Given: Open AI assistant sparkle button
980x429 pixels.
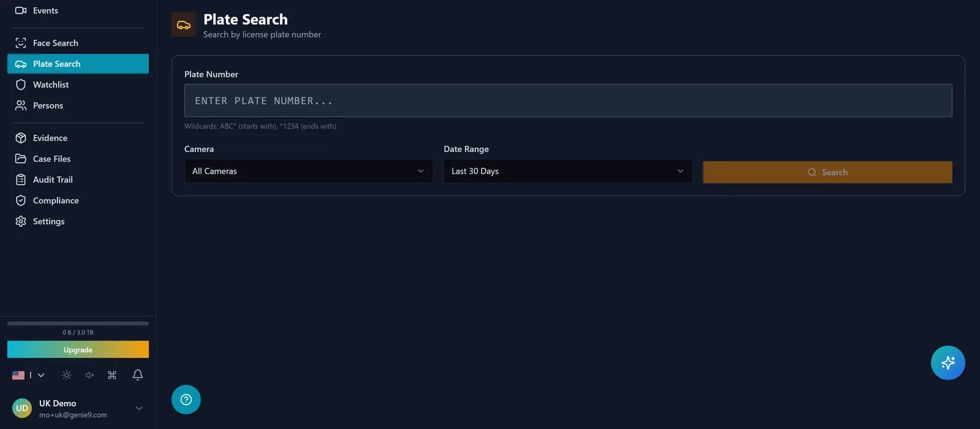Looking at the screenshot, I should [x=948, y=363].
